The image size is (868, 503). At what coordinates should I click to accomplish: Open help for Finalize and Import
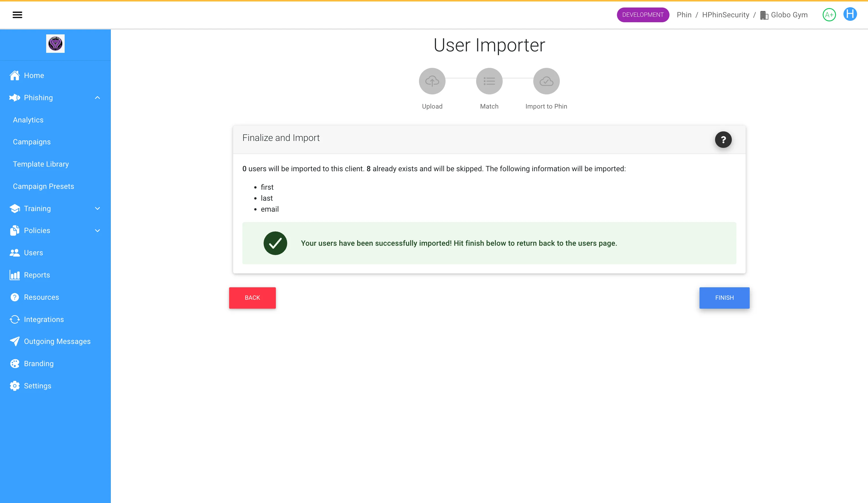point(723,140)
